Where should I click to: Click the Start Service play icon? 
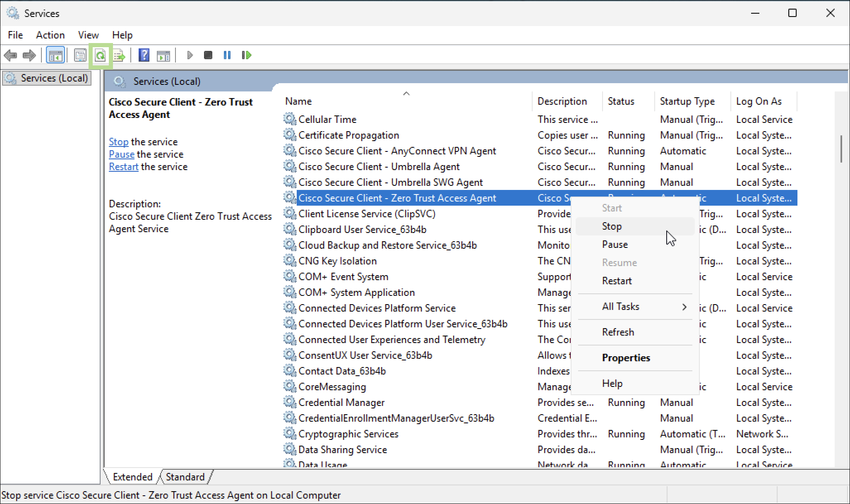coord(190,55)
